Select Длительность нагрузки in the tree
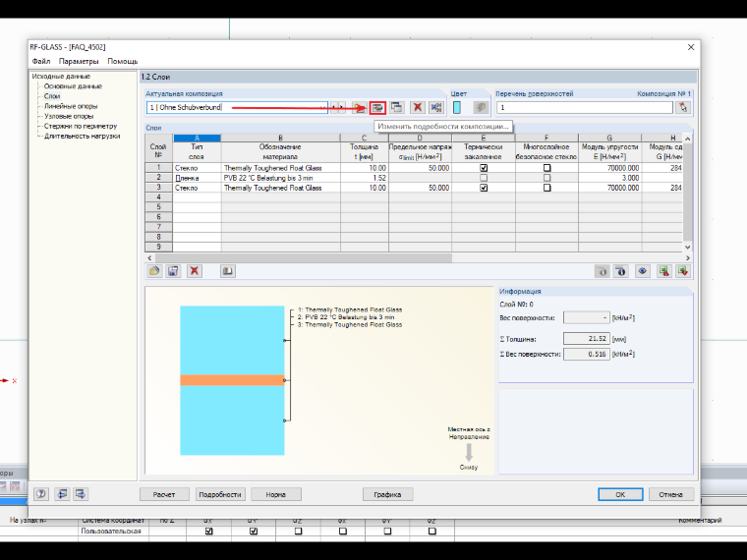The image size is (747, 560). 82,137
